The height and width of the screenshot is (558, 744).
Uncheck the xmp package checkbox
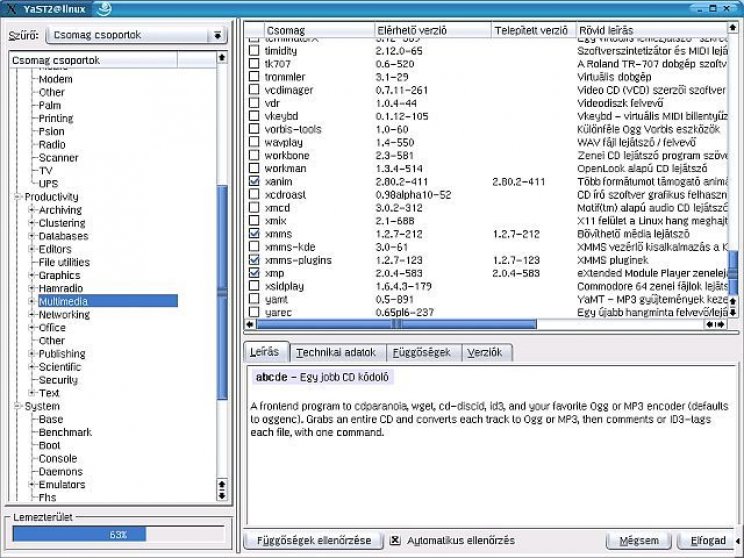click(x=254, y=273)
